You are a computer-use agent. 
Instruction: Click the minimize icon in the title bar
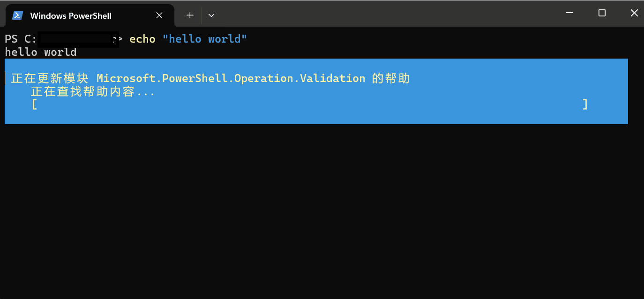(x=569, y=13)
